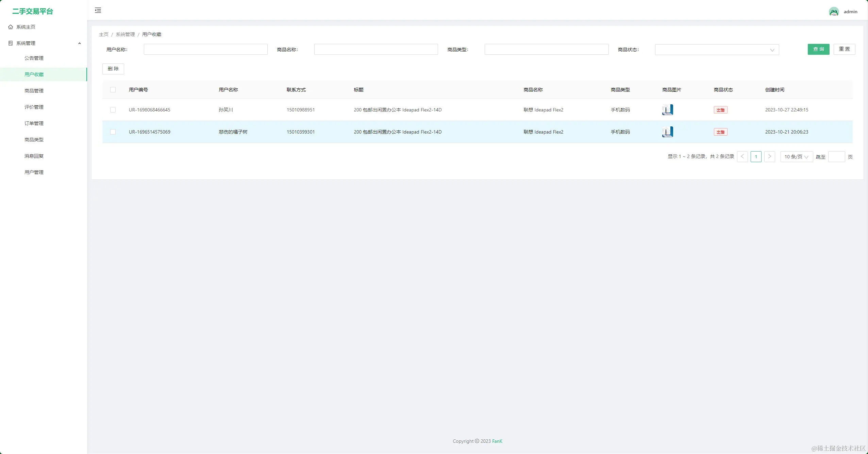Tick the checkbox for 悲伤的橘子树 row
This screenshot has width=868, height=454.
click(113, 132)
